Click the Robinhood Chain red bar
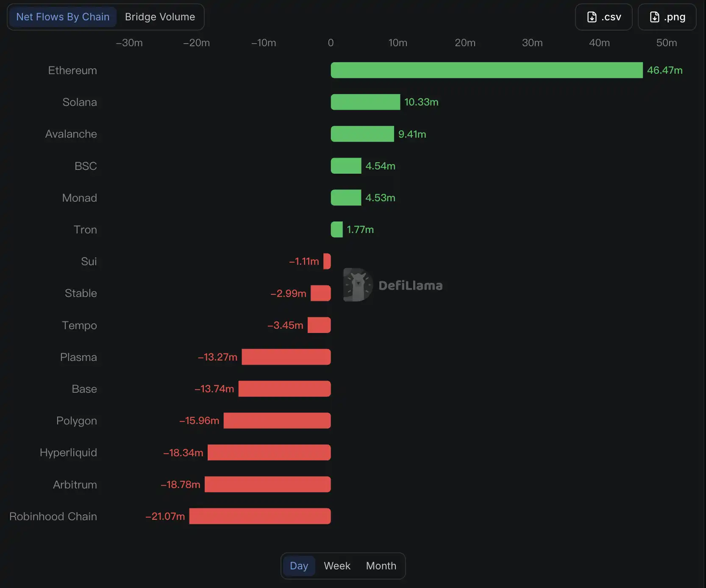 (260, 516)
